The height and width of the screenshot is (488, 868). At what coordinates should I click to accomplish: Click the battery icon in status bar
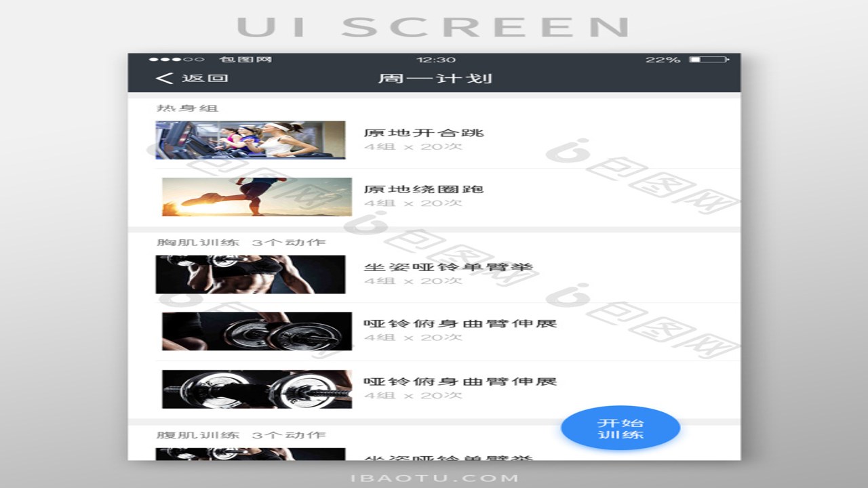pos(709,60)
